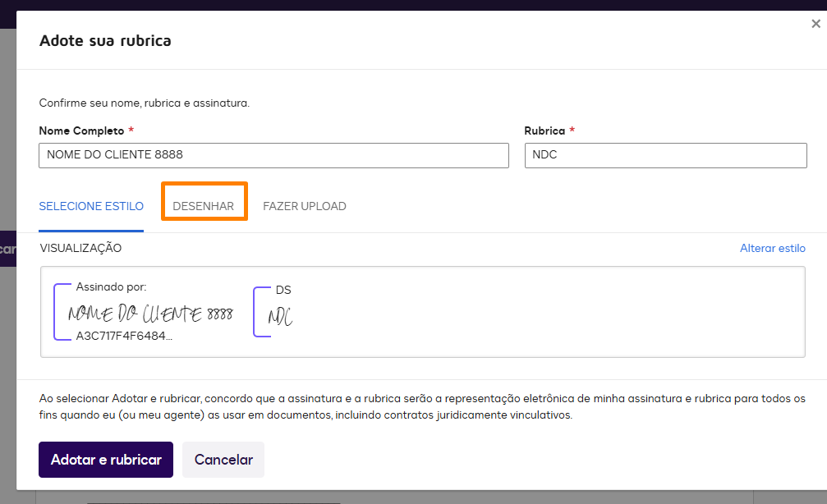Click the Adotar e rubricar button

pyautogui.click(x=106, y=460)
